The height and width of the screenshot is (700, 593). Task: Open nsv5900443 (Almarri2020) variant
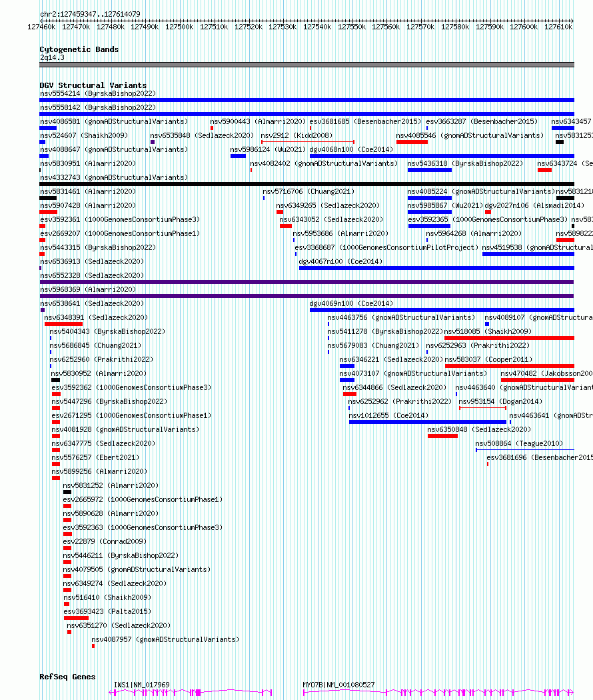[x=258, y=121]
